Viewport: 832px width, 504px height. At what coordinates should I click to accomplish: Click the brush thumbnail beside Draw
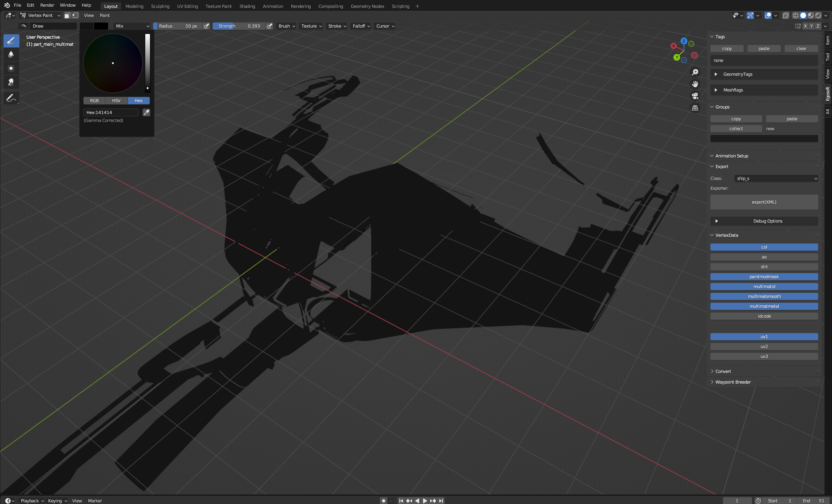(x=24, y=26)
